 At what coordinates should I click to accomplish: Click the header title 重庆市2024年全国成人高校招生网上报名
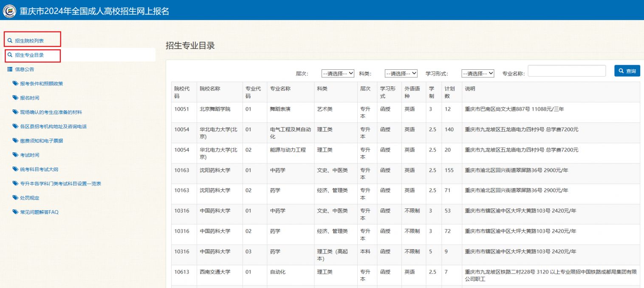[x=94, y=11]
